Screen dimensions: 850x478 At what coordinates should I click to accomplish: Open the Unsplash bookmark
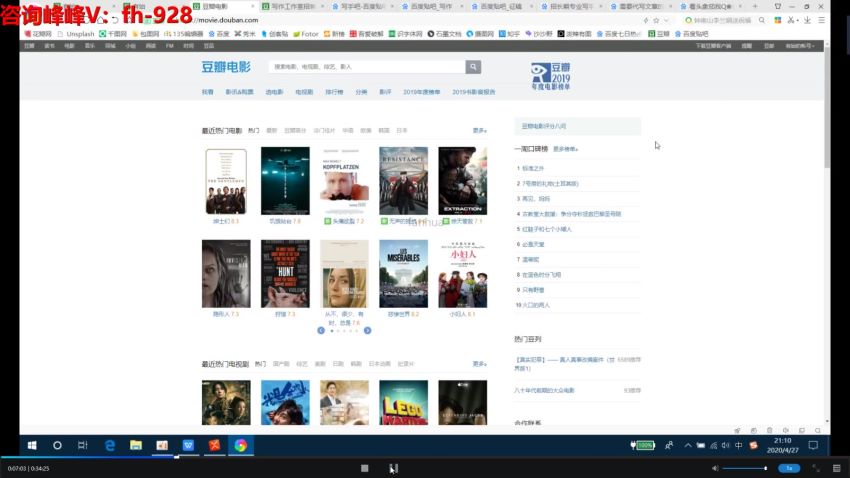tap(76, 34)
